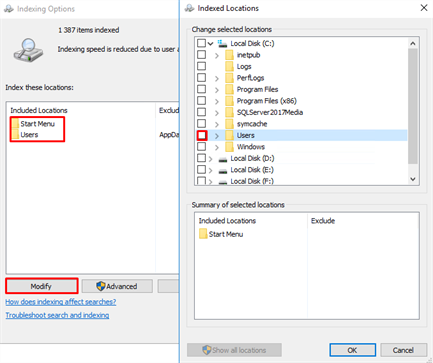433x363 pixels.
Task: Expand the Local Disk (D:) node
Action: (210, 159)
